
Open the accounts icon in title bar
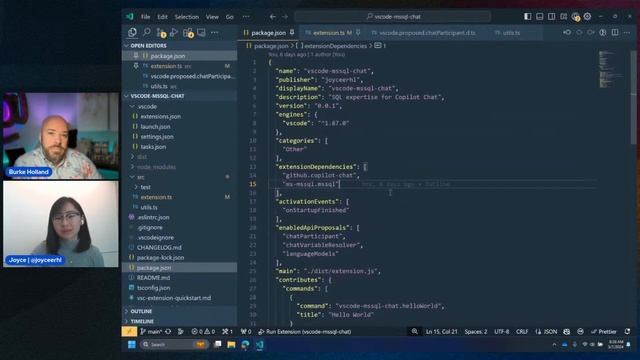pyautogui.click(x=576, y=17)
